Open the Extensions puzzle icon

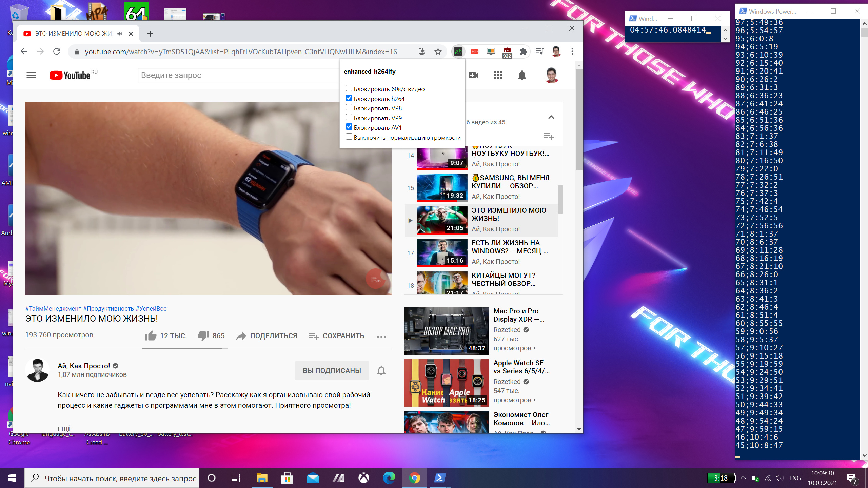click(x=524, y=52)
